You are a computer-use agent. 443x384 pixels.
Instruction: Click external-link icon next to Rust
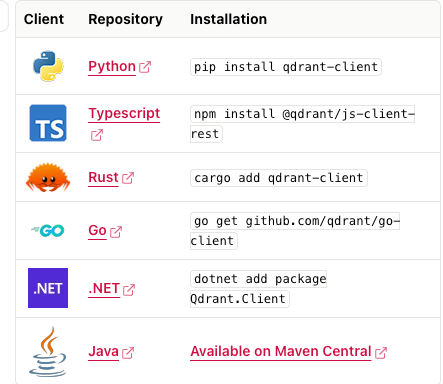point(128,178)
